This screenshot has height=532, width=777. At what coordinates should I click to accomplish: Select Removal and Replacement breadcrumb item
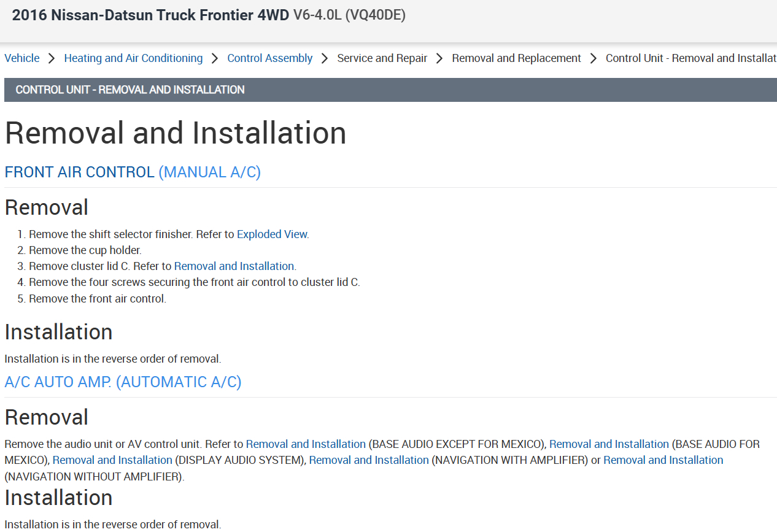click(x=516, y=58)
